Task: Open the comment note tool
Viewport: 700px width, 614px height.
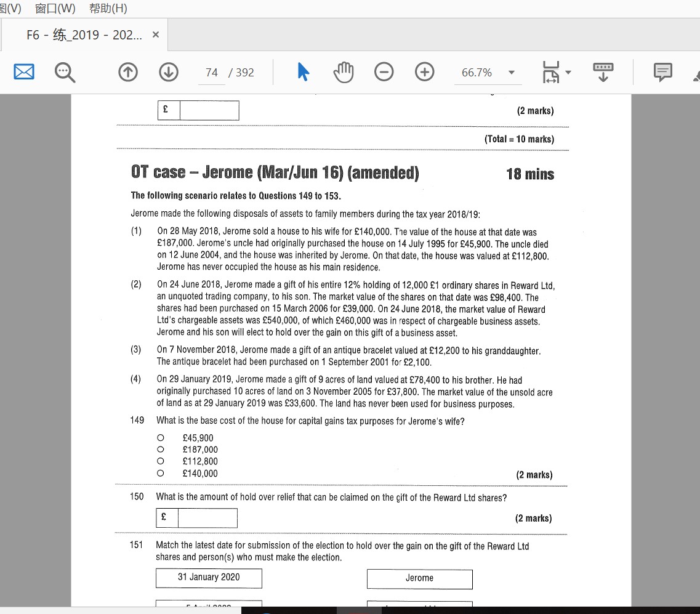Action: click(x=663, y=72)
